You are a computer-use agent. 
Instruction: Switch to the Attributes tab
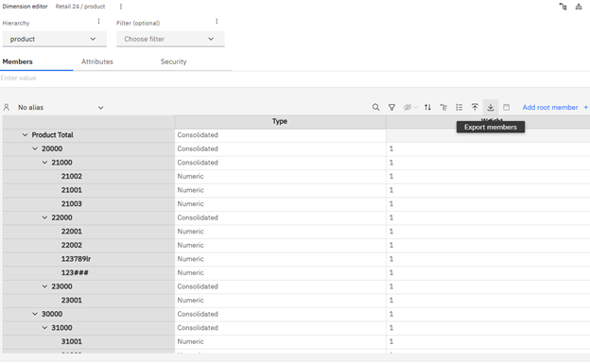click(97, 61)
